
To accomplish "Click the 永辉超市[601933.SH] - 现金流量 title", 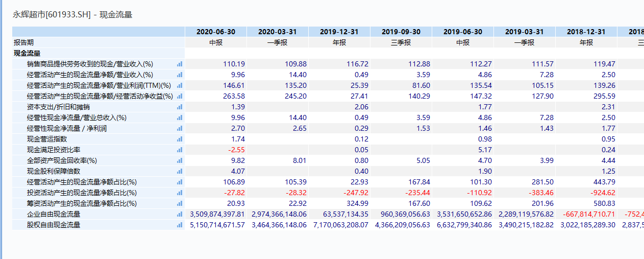I will pos(72,15).
